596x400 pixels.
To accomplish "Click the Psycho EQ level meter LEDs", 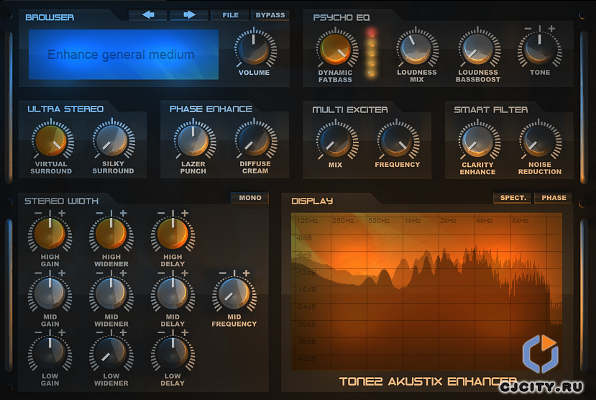I will [372, 53].
